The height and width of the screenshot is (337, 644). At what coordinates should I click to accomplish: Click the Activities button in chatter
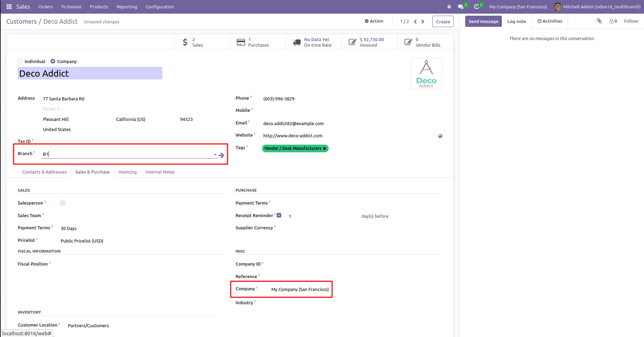550,21
